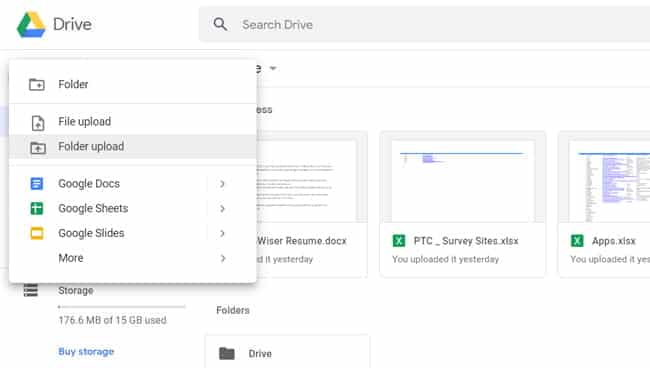Image resolution: width=650 pixels, height=368 pixels.
Task: Click the search magnifier icon
Action: pyautogui.click(x=220, y=24)
